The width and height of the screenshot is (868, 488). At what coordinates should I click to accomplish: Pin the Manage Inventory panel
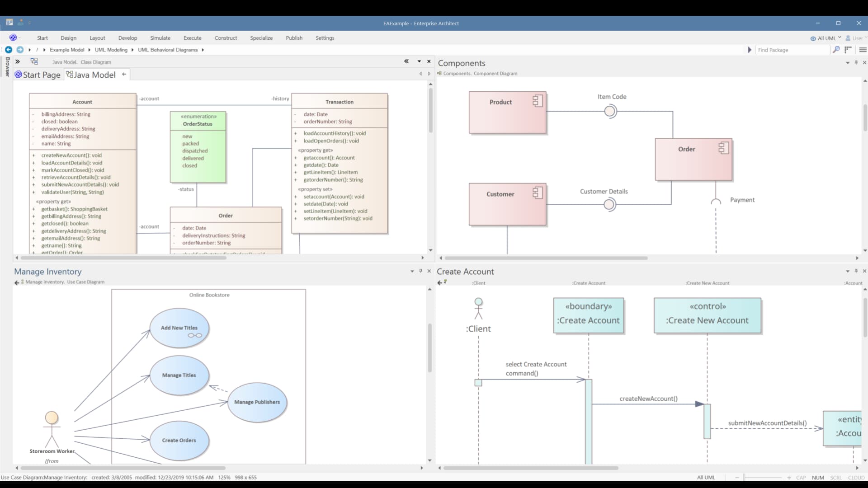pos(420,271)
